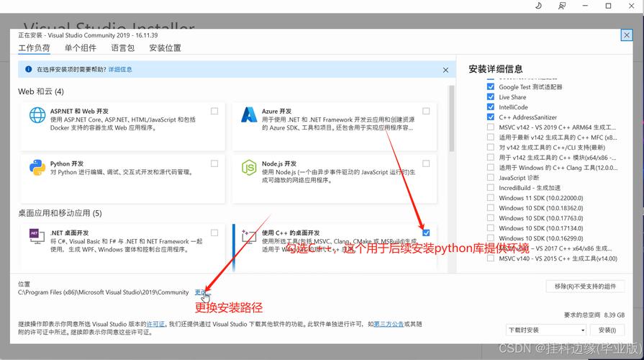Check Windows 10 SDK (10.0.16299.0)
This screenshot has height=360, width=644.
pos(491,238)
